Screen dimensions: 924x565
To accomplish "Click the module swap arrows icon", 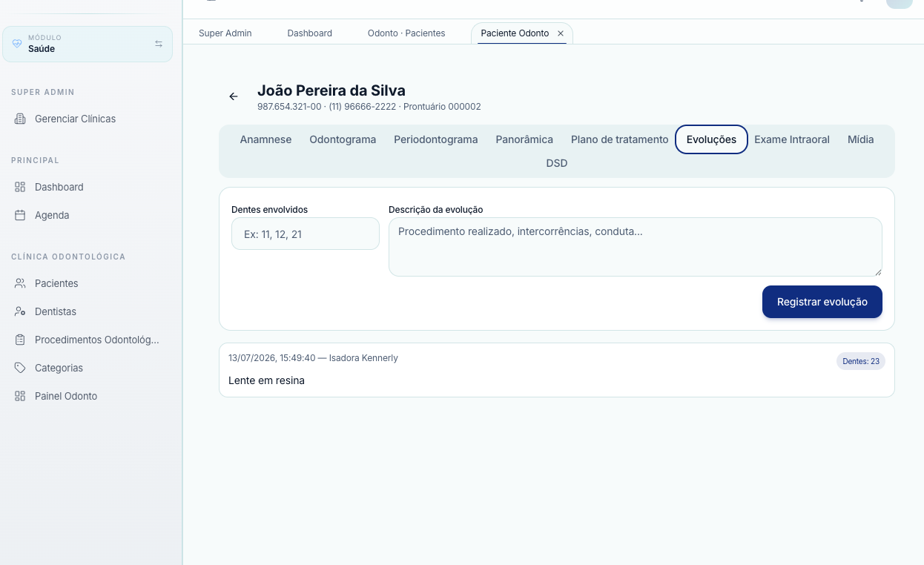I will coord(159,44).
